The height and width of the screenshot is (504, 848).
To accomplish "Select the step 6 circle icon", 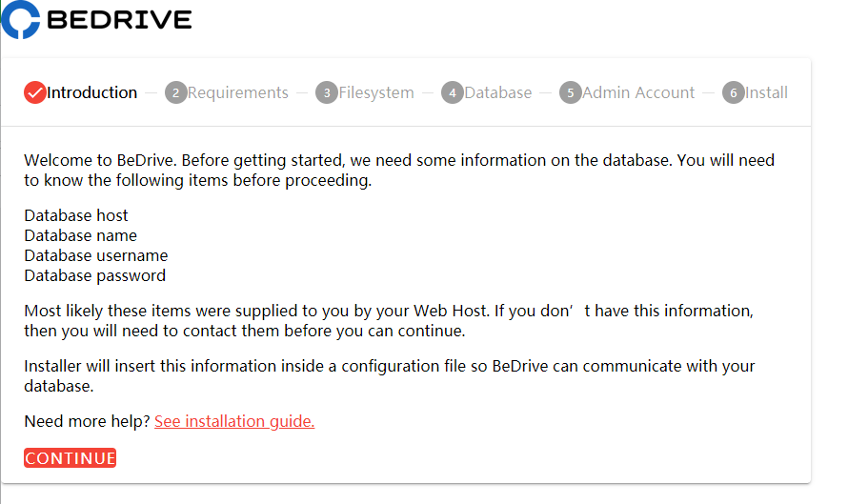I will click(734, 93).
